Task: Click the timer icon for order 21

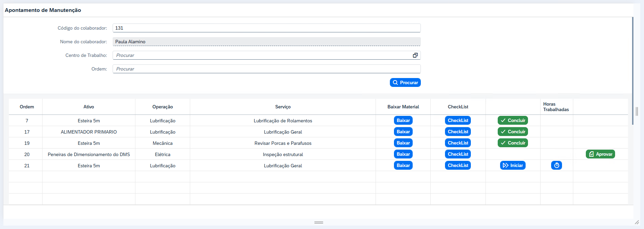Action: pos(556,165)
